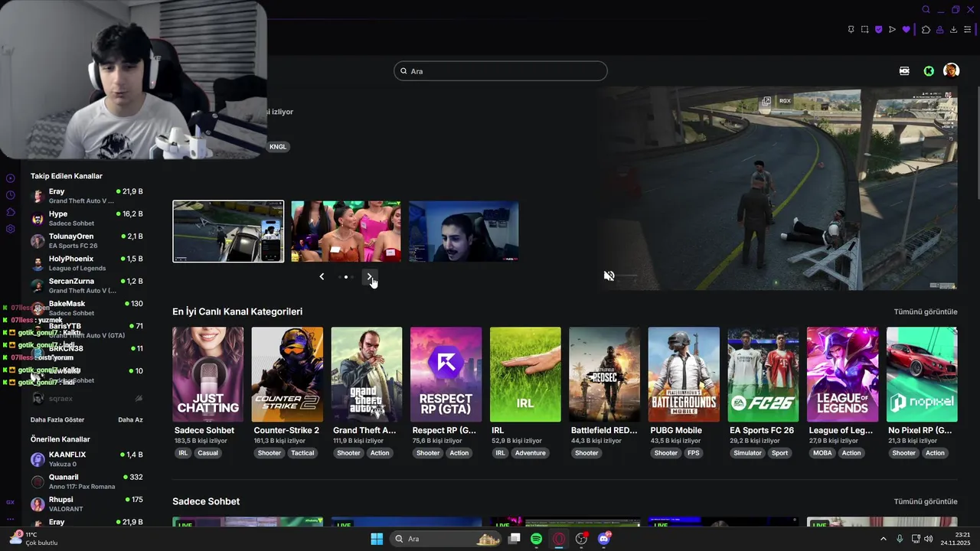Open Task View on the taskbar
Image resolution: width=980 pixels, height=551 pixels.
(514, 539)
